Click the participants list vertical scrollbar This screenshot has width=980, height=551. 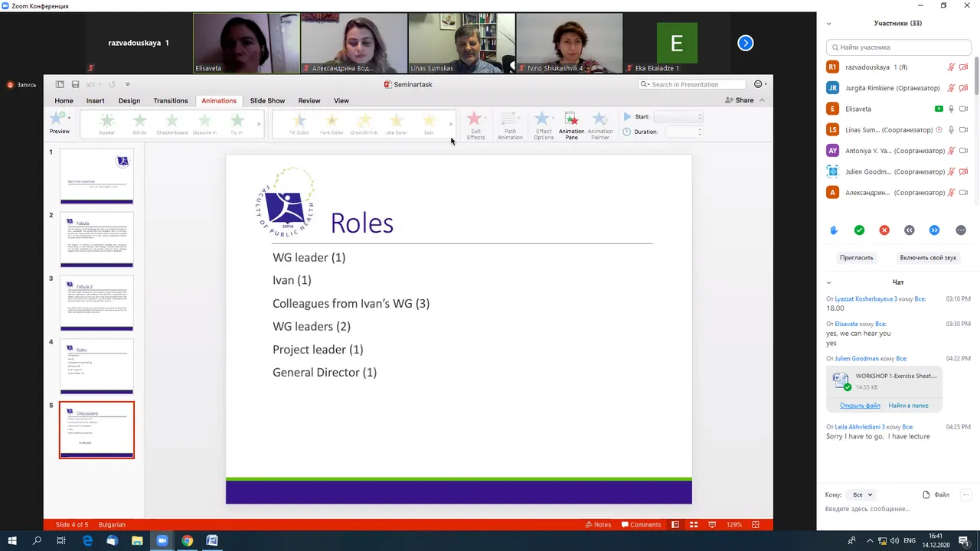[x=976, y=130]
